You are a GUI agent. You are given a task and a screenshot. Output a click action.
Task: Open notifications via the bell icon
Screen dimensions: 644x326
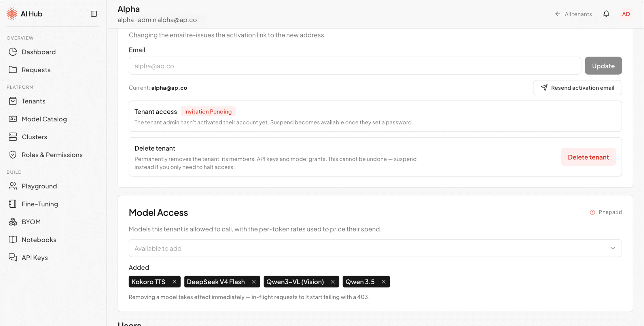pos(606,14)
